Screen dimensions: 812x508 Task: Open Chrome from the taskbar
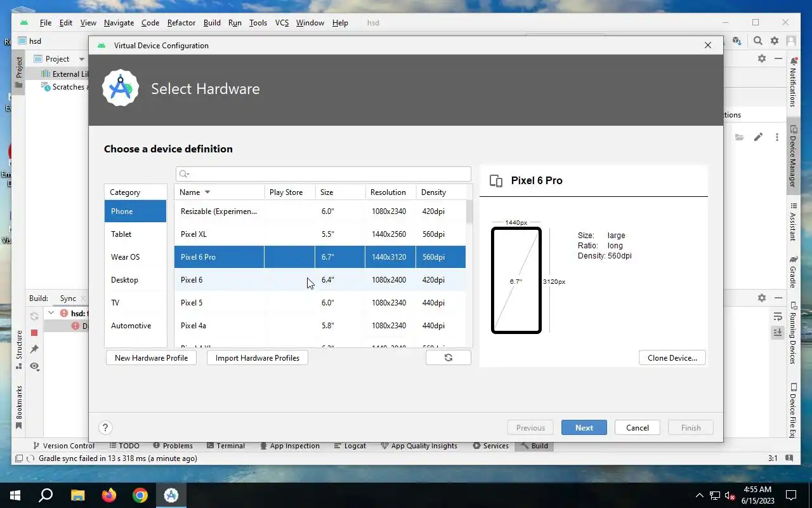click(140, 495)
